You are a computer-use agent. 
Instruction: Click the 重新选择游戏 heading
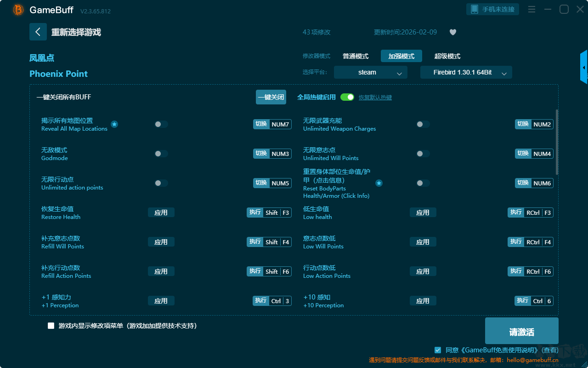76,32
